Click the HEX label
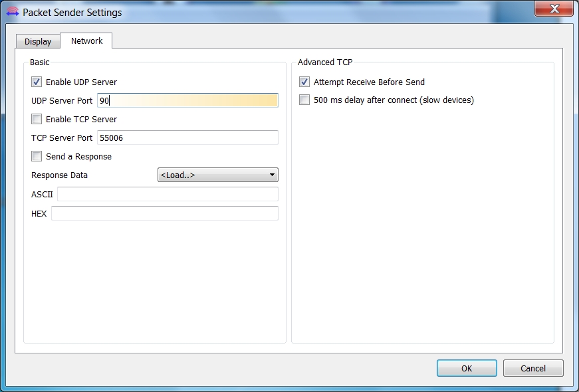Screen dimensions: 579x392 coord(39,214)
